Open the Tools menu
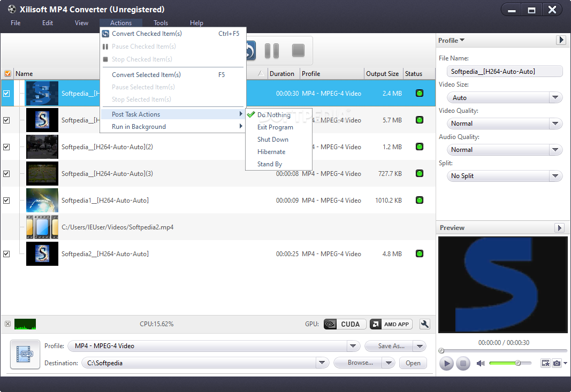571x392 pixels. (161, 23)
